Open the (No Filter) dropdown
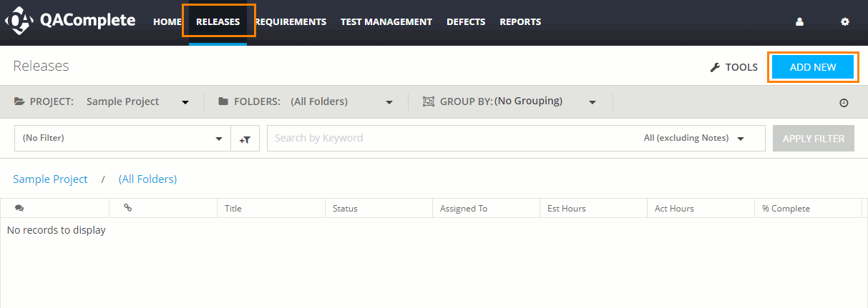The image size is (868, 308). [122, 139]
